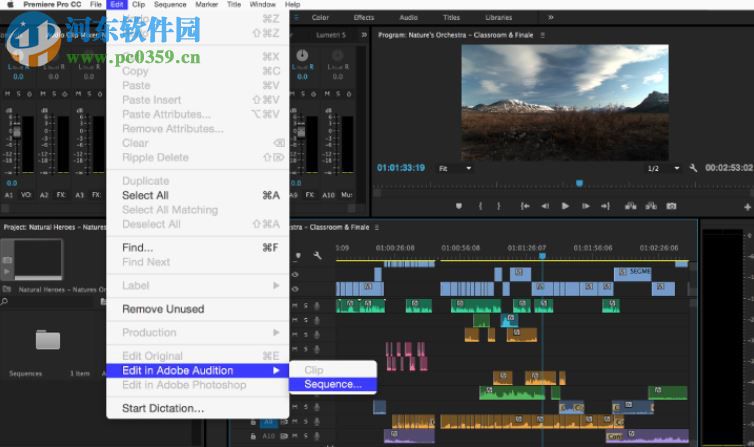The width and height of the screenshot is (754, 447).
Task: Switch to the Titles workspace
Action: [x=451, y=17]
